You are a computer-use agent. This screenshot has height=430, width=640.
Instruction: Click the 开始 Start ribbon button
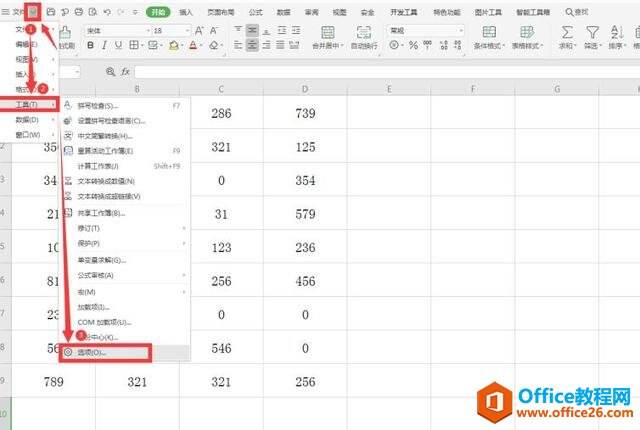[x=157, y=12]
